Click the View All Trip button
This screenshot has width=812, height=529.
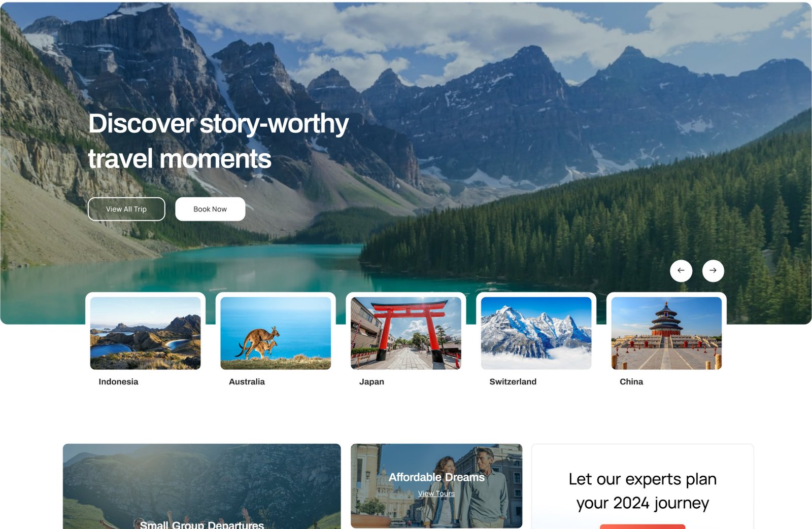pos(126,209)
